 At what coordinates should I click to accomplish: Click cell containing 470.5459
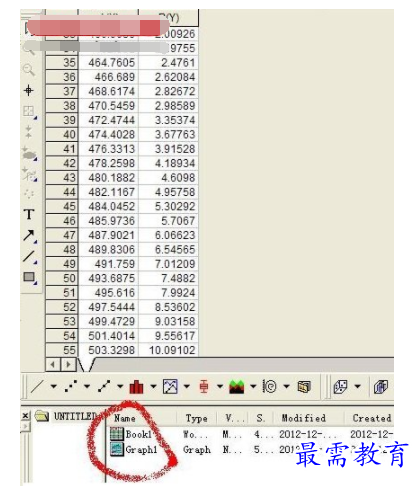tap(108, 106)
